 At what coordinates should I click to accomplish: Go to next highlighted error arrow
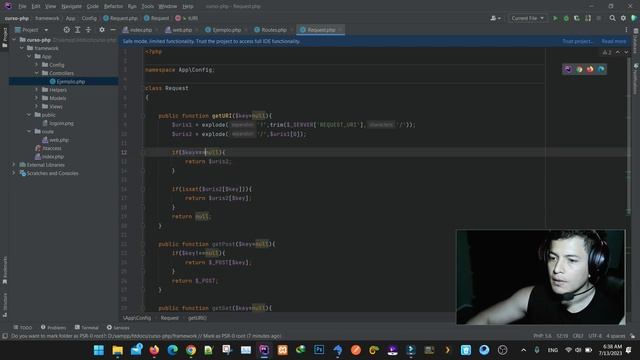626,52
